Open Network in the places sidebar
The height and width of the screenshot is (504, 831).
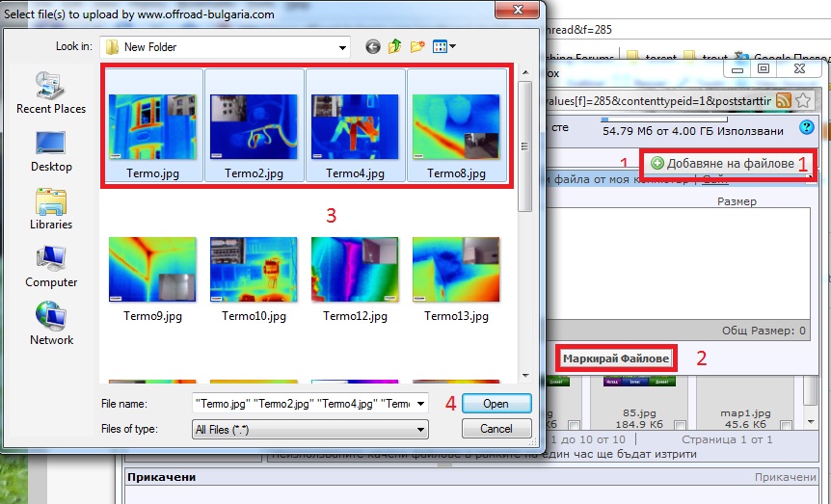51,325
